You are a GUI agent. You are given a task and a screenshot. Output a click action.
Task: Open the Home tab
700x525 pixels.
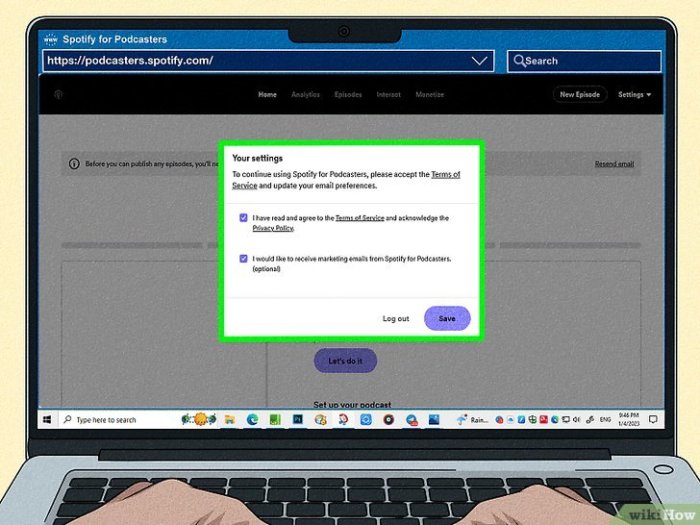pyautogui.click(x=267, y=95)
